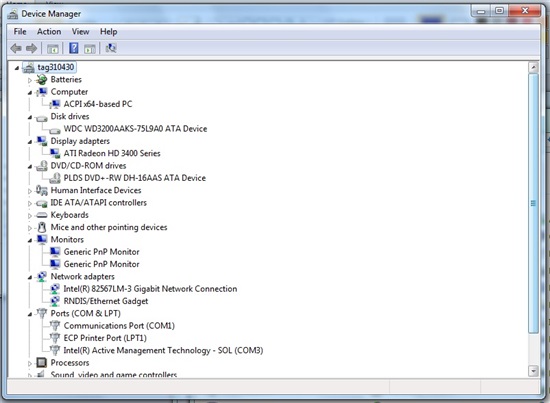Collapse the tag310430 root node
550x403 pixels.
pyautogui.click(x=17, y=68)
